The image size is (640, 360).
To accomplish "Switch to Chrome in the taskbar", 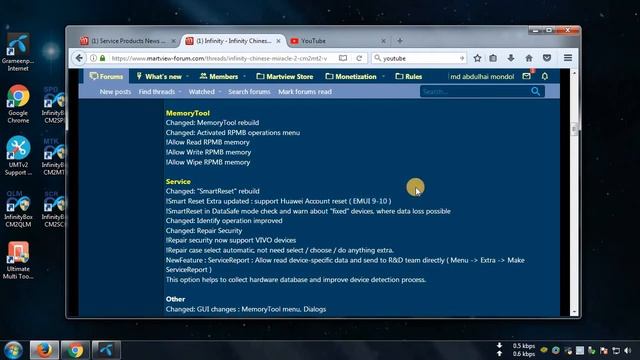I will (x=75, y=350).
